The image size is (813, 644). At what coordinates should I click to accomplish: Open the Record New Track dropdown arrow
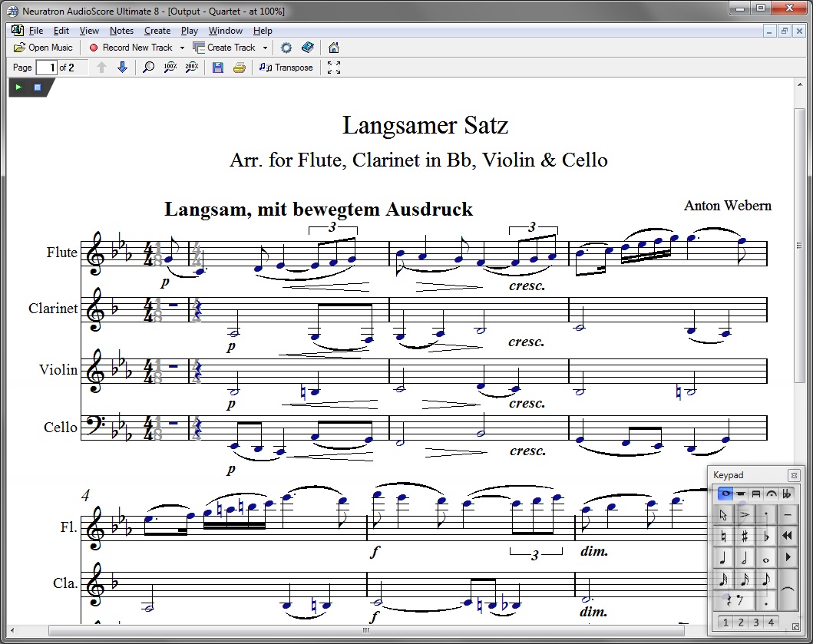pyautogui.click(x=182, y=48)
